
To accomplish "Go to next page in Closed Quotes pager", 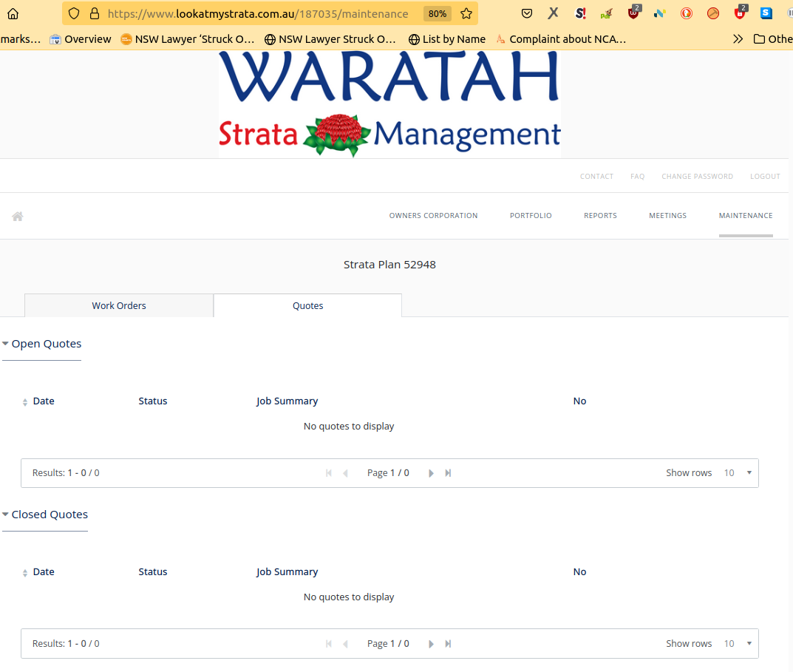I will tap(431, 644).
